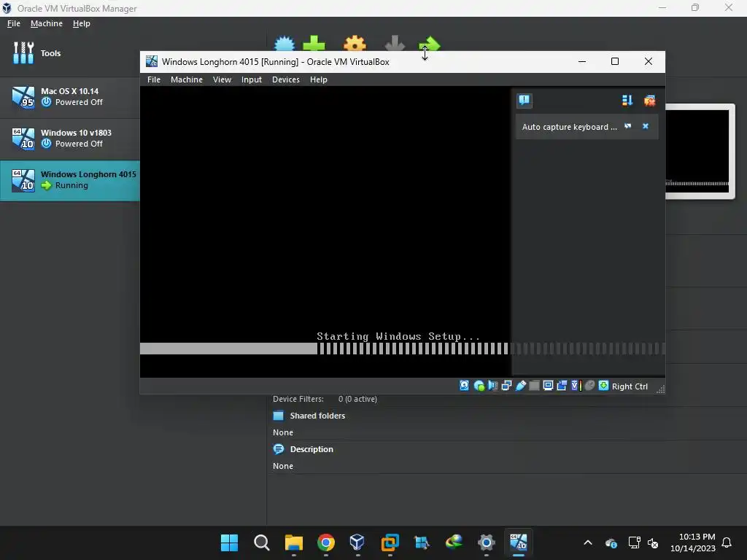Screen dimensions: 747x560
Task: Click the CPU virtualization indicator in status bar
Action: point(576,386)
